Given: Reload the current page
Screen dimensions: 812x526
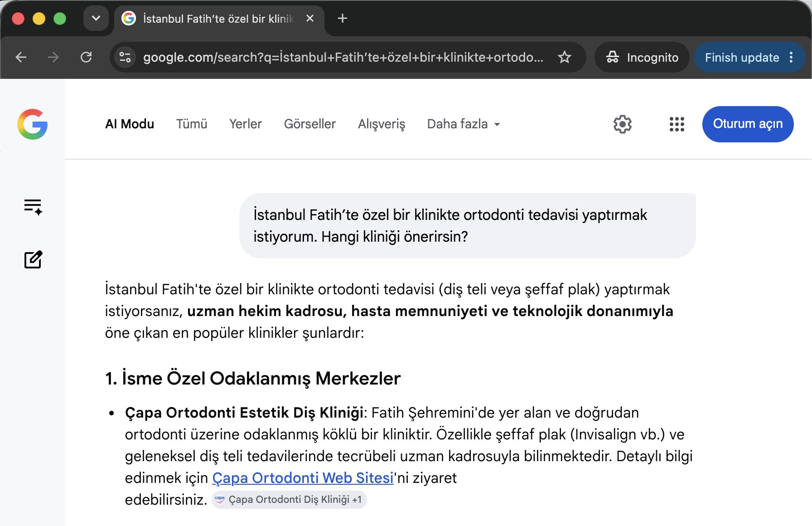Looking at the screenshot, I should pos(86,57).
